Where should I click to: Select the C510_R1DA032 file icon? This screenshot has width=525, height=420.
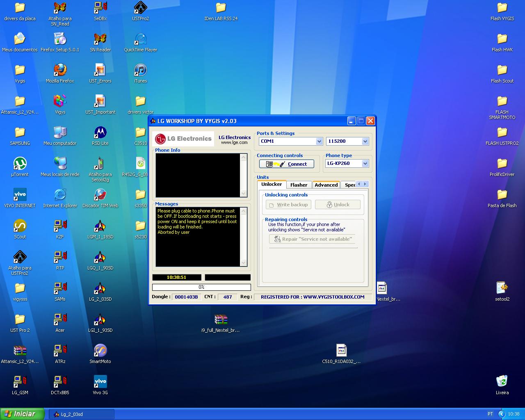pyautogui.click(x=341, y=354)
